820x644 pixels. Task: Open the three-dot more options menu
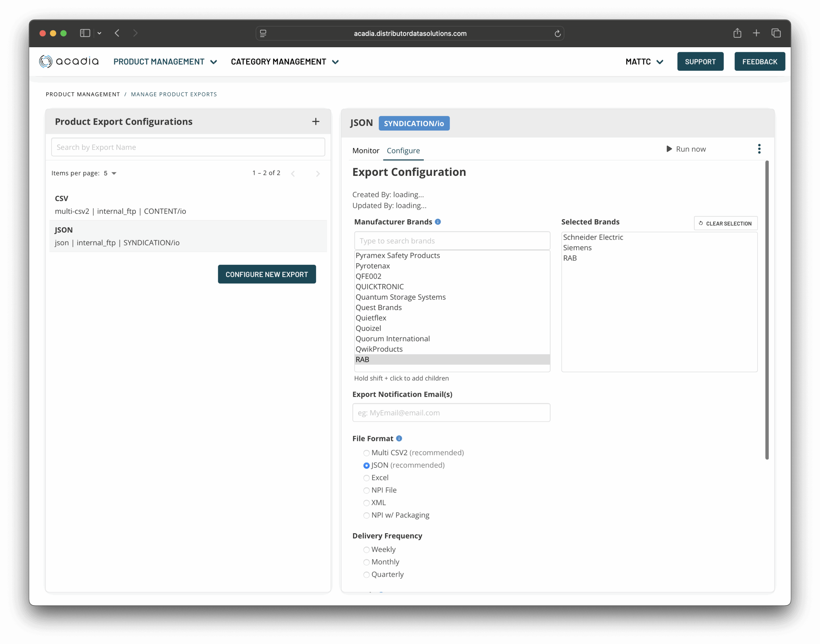(759, 149)
